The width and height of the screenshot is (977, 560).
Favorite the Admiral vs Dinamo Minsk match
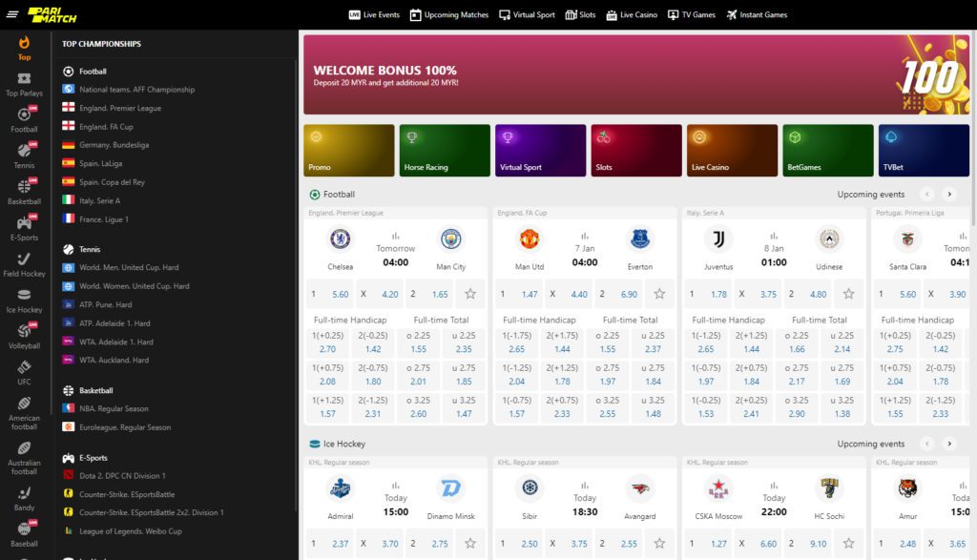coord(470,543)
